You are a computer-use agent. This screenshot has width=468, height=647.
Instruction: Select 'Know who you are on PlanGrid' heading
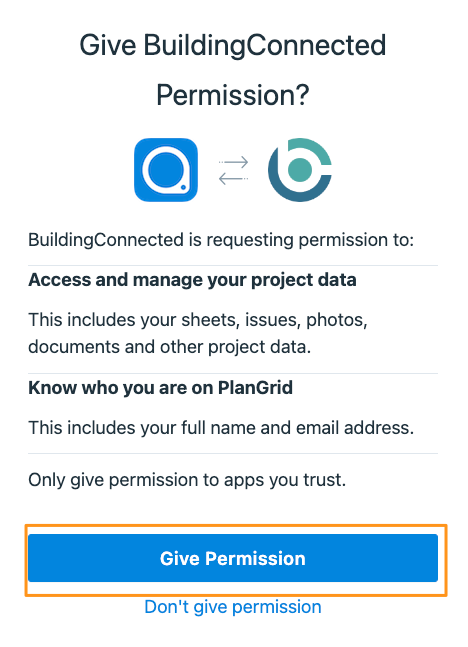161,388
